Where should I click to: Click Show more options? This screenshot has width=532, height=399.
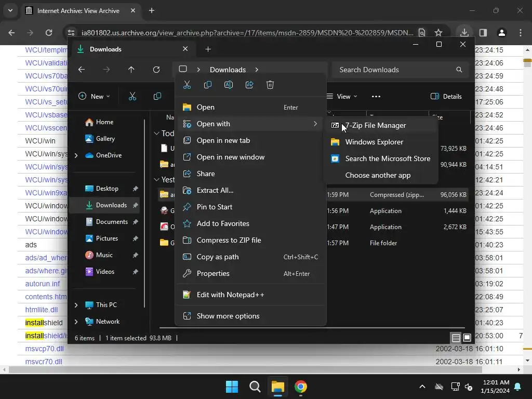coord(251,316)
